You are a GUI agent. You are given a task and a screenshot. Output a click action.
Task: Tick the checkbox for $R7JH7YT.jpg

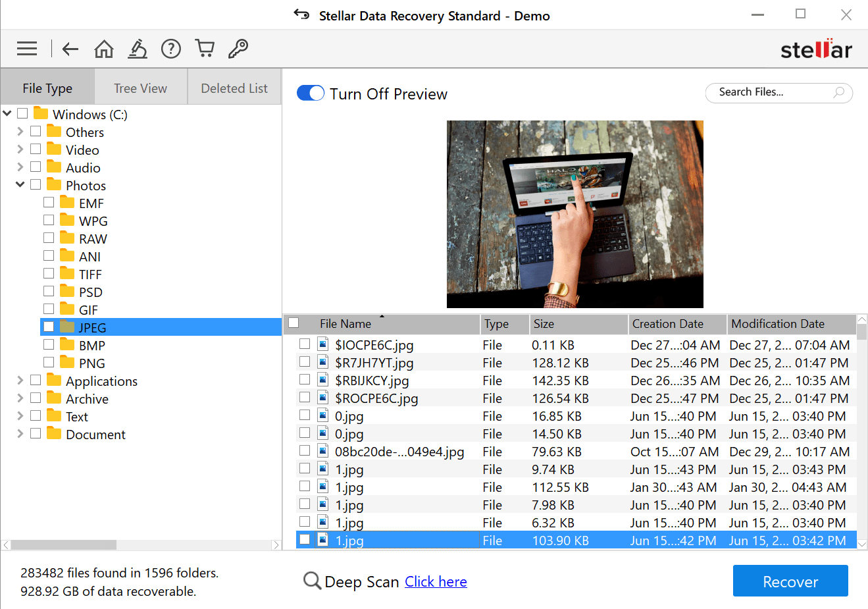pyautogui.click(x=305, y=361)
